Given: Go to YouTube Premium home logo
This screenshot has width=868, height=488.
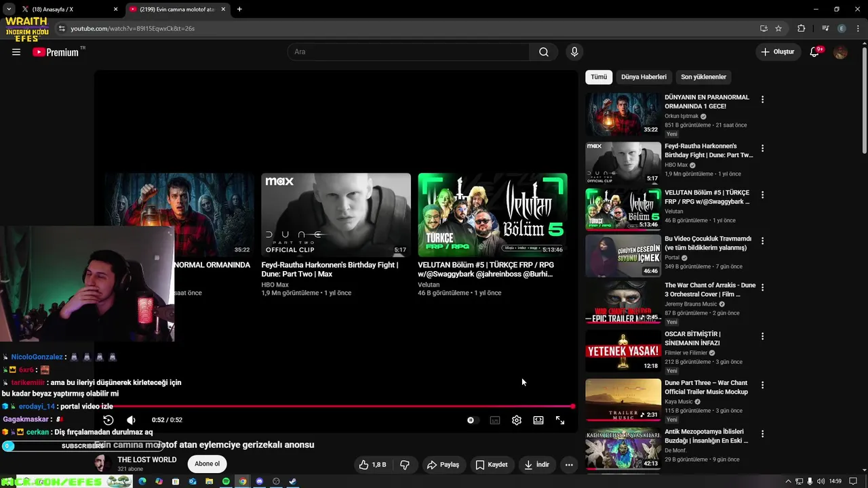Looking at the screenshot, I should point(56,52).
